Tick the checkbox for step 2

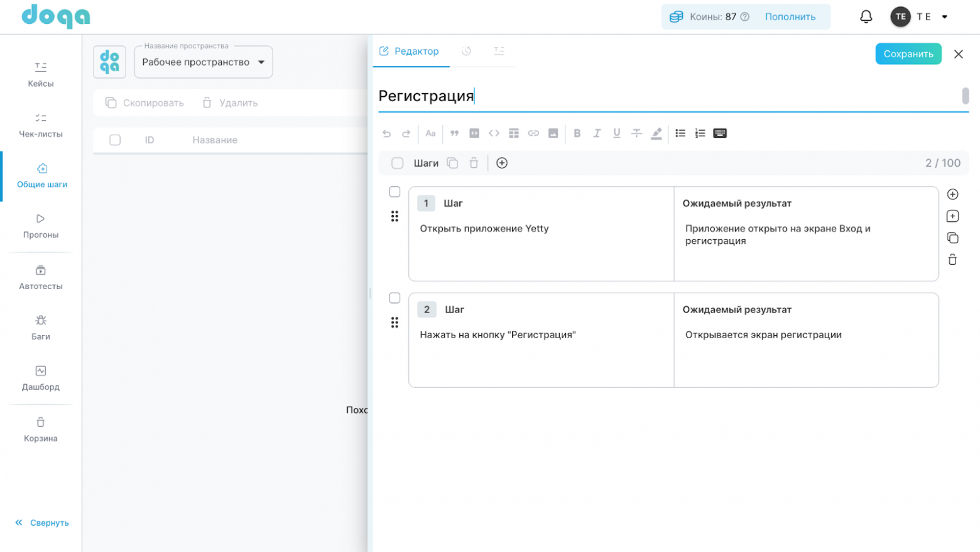point(395,298)
